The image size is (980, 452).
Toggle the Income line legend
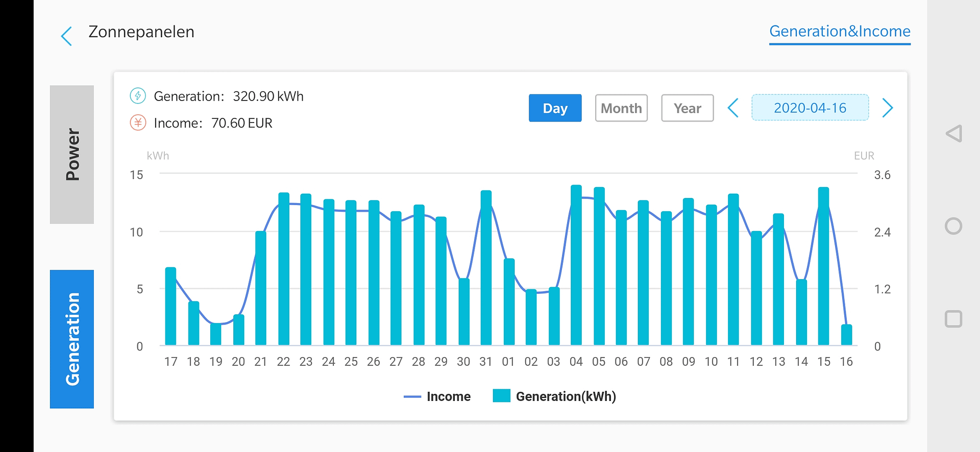point(437,396)
